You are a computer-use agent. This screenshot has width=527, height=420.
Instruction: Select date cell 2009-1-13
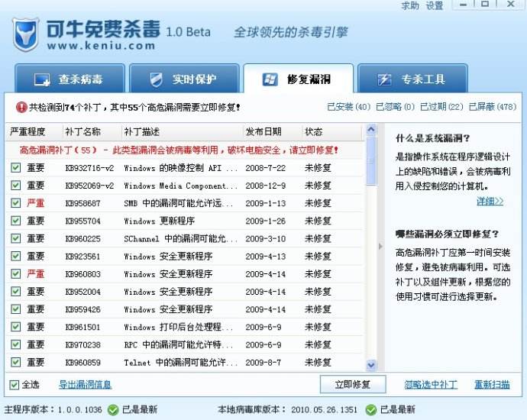[266, 203]
